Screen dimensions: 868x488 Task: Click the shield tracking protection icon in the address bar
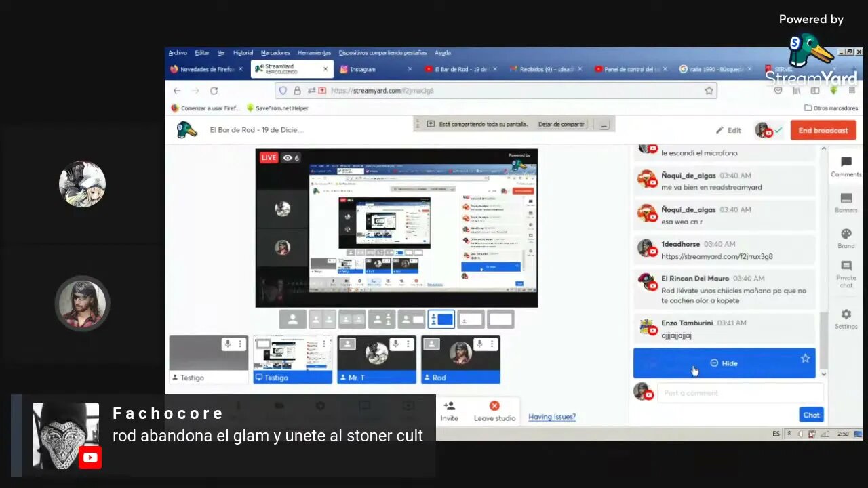pyautogui.click(x=283, y=91)
